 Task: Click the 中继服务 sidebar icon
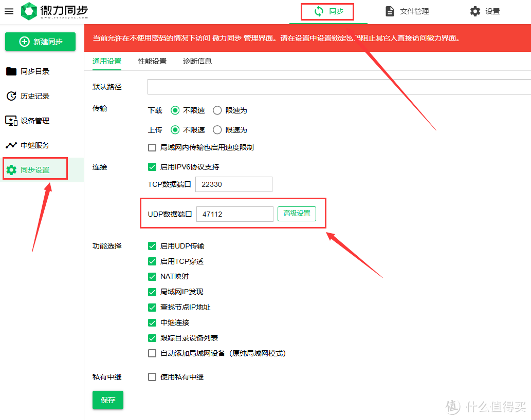(x=35, y=145)
